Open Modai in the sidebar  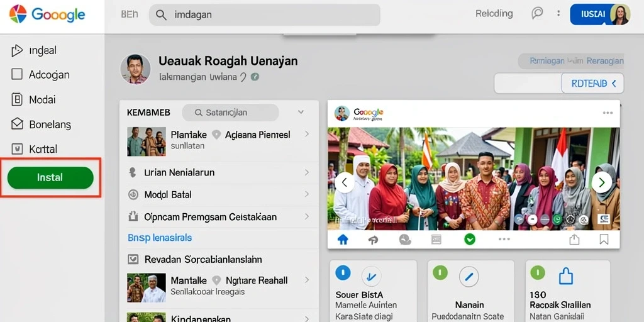[42, 99]
